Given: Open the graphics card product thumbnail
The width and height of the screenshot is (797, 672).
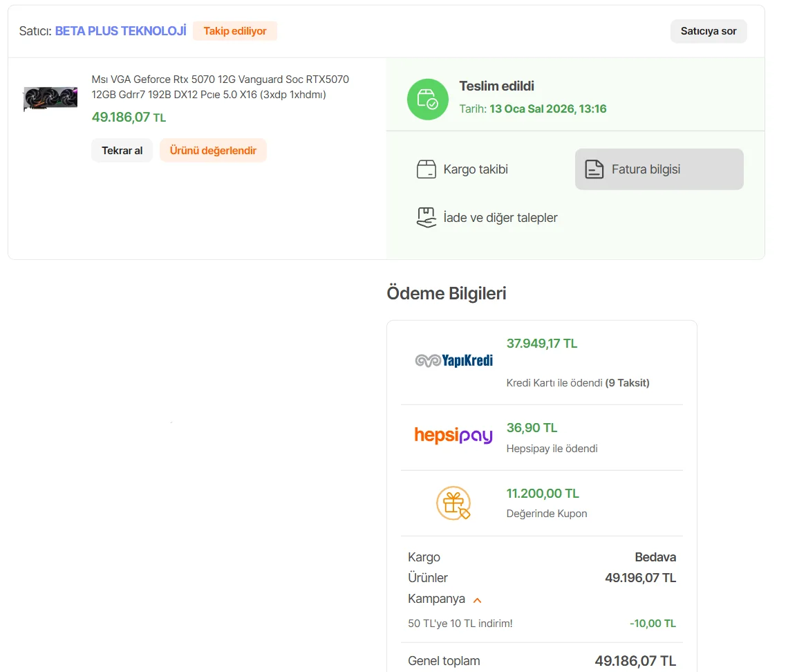Looking at the screenshot, I should pyautogui.click(x=50, y=98).
